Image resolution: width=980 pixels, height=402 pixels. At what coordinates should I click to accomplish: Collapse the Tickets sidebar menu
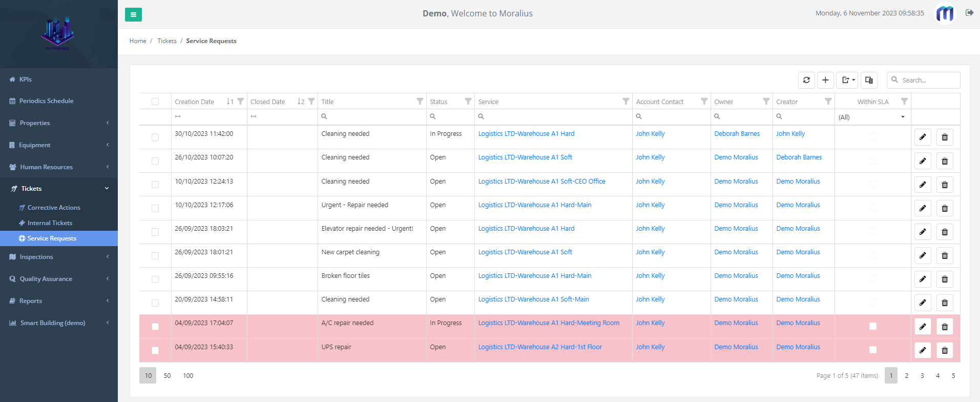tap(59, 189)
